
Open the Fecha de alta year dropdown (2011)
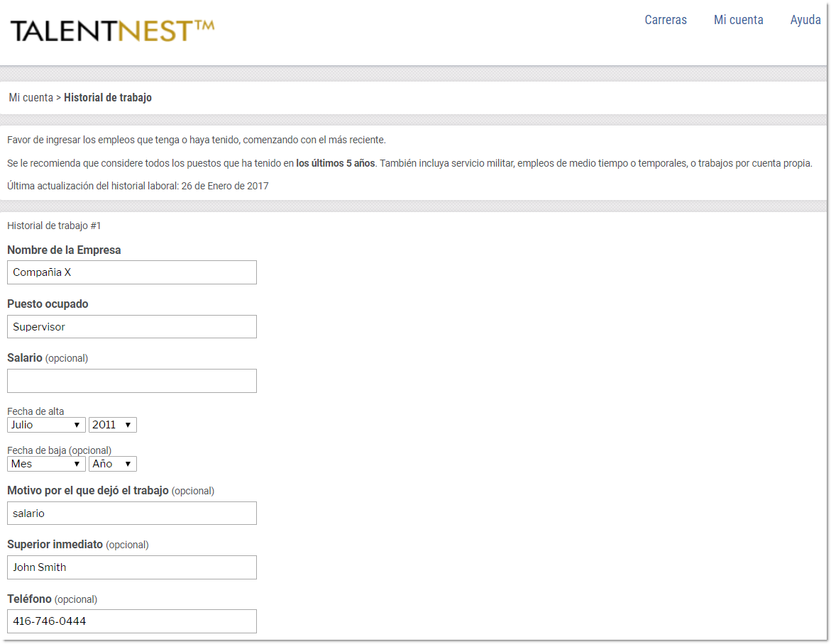click(112, 425)
